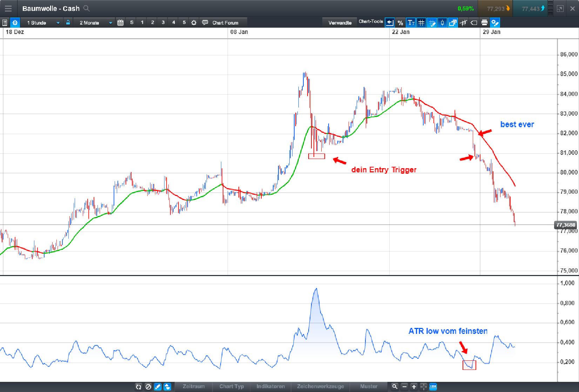Open the calendar date picker icon
The height and width of the screenshot is (392, 579).
120,22
